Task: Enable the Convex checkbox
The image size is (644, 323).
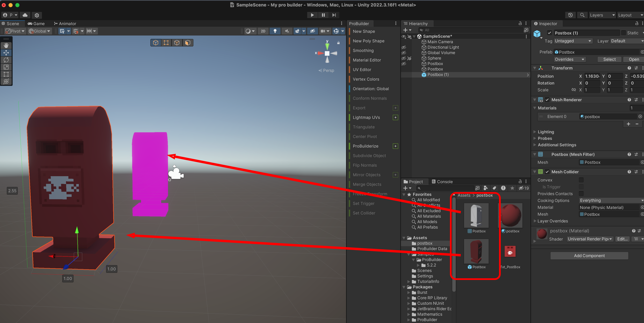Action: 581,180
